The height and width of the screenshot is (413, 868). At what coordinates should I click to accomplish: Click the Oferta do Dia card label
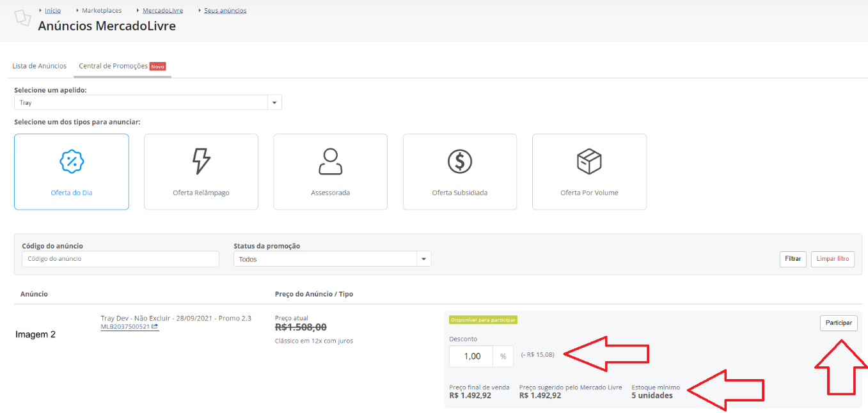tap(72, 192)
